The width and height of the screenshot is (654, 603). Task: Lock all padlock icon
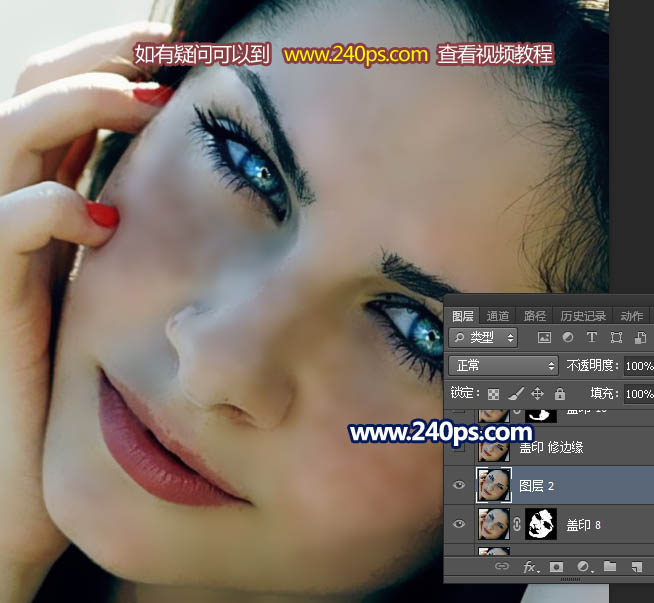(560, 393)
